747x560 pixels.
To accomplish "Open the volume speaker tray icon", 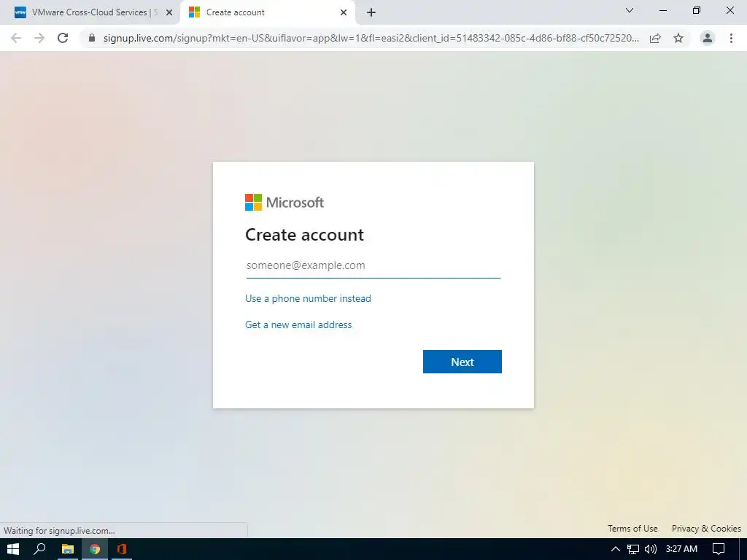I will point(650,549).
